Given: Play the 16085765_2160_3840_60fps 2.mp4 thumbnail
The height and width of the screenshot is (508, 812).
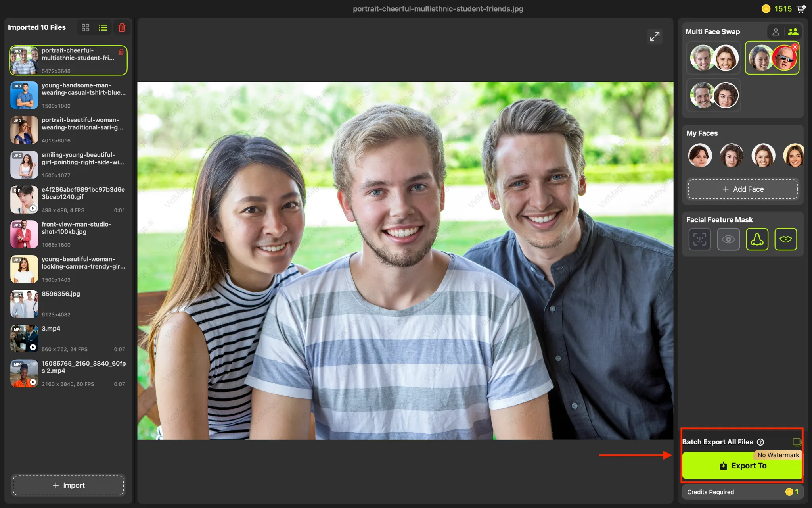Looking at the screenshot, I should [x=33, y=382].
